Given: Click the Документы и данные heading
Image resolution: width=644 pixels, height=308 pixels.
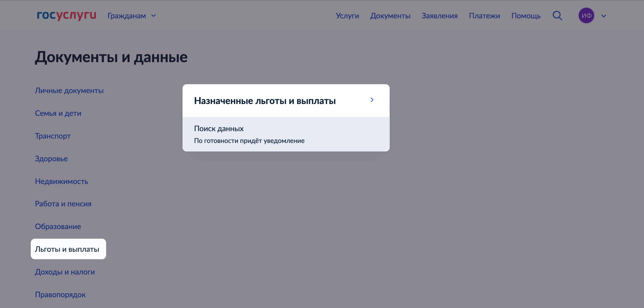Looking at the screenshot, I should 111,57.
